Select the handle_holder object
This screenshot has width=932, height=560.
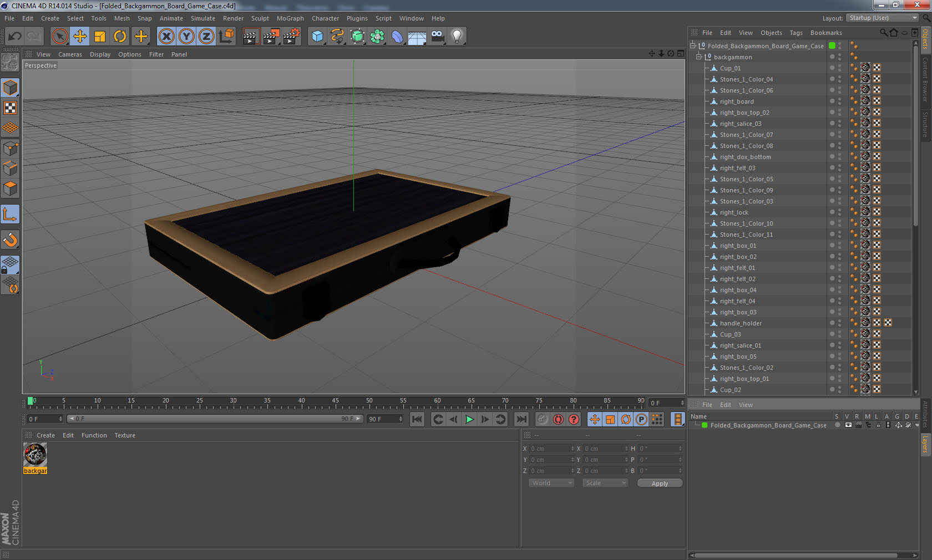[x=741, y=323]
